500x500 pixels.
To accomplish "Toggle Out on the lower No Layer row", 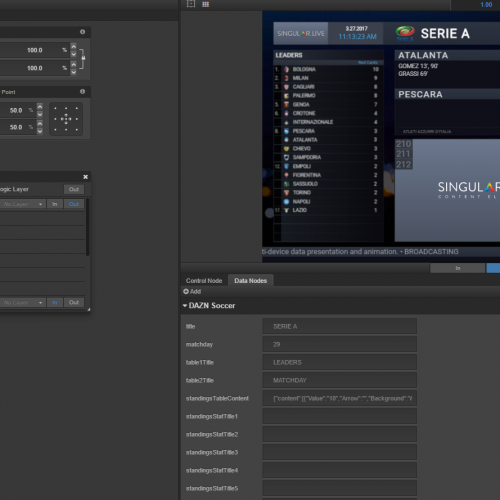I will coord(74,302).
